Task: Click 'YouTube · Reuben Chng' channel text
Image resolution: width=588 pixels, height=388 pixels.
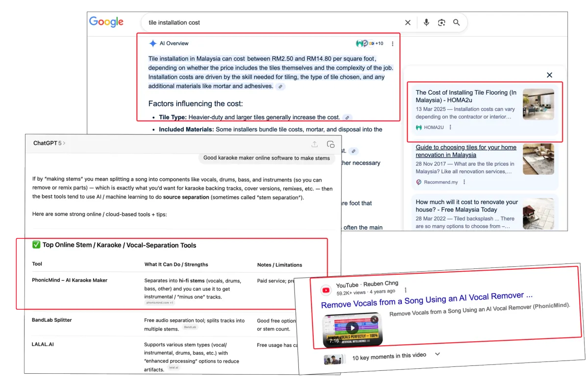Action: tap(367, 285)
